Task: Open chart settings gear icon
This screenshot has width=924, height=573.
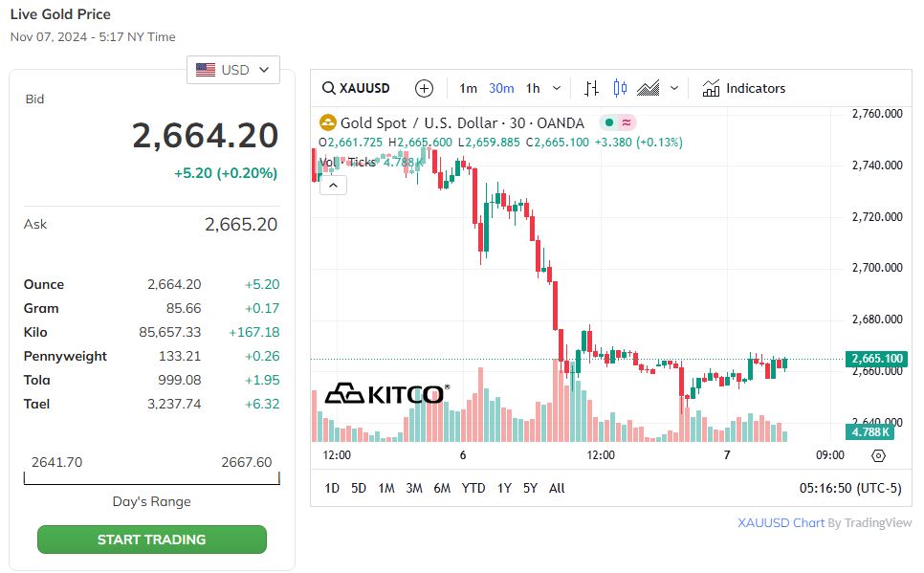Action: coord(880,456)
